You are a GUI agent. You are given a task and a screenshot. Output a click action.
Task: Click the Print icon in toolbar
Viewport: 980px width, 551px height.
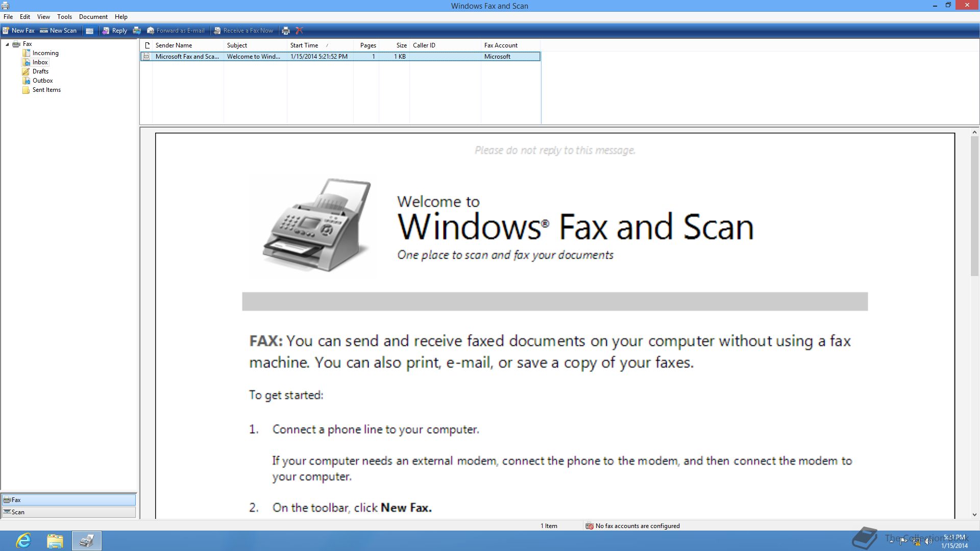286,31
